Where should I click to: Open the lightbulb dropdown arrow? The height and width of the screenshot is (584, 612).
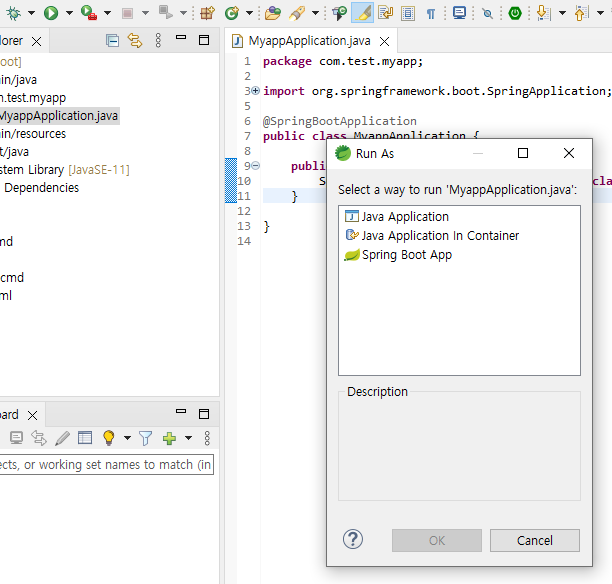tap(127, 438)
